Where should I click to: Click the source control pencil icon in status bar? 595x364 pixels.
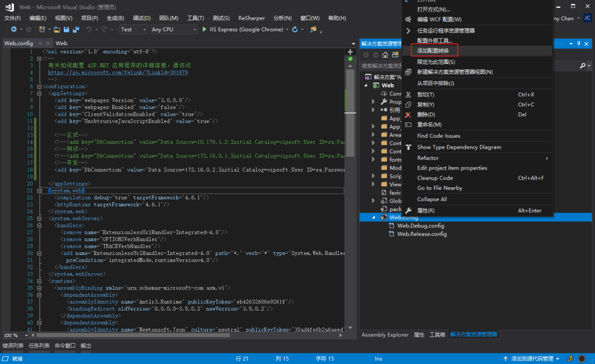tap(570, 358)
